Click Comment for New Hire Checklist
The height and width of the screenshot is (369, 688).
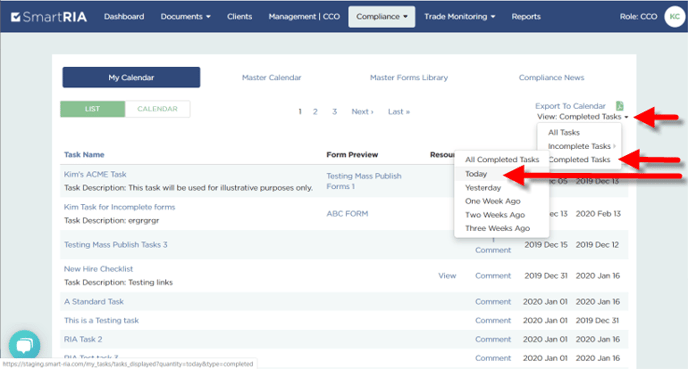pyautogui.click(x=493, y=276)
